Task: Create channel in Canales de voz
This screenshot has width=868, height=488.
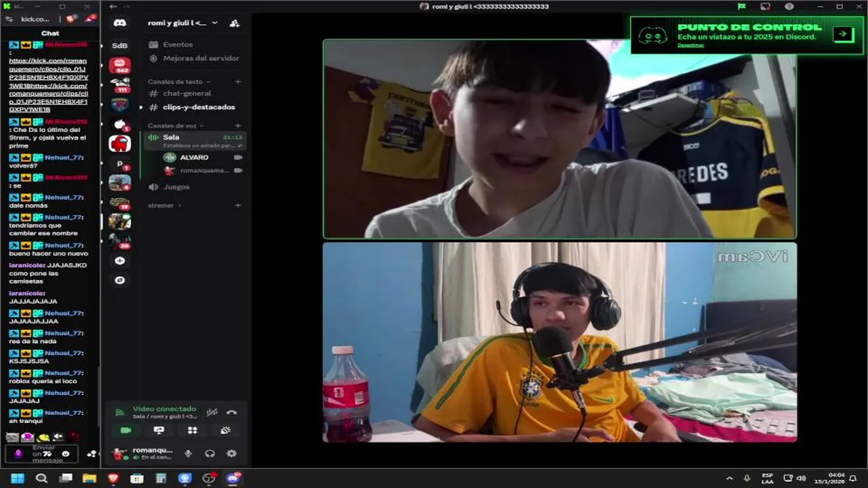Action: click(237, 126)
